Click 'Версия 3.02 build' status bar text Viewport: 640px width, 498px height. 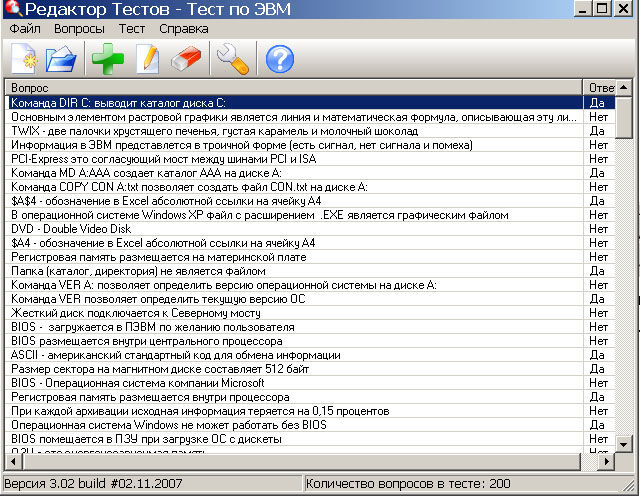click(x=93, y=484)
